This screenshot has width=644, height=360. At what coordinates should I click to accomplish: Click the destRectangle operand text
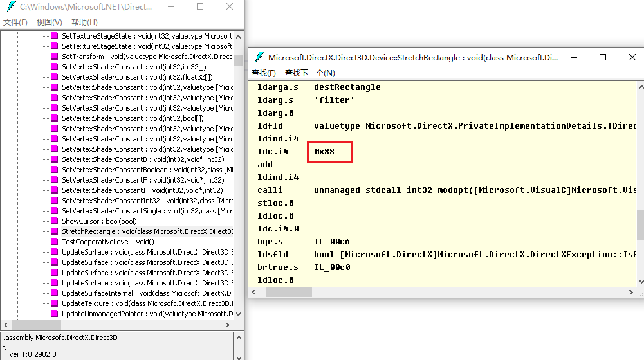coord(347,87)
